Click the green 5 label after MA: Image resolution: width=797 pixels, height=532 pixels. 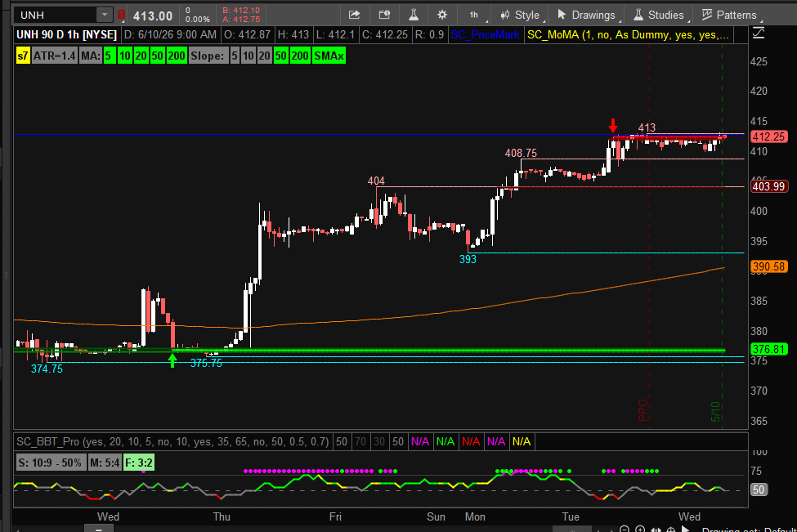point(108,56)
